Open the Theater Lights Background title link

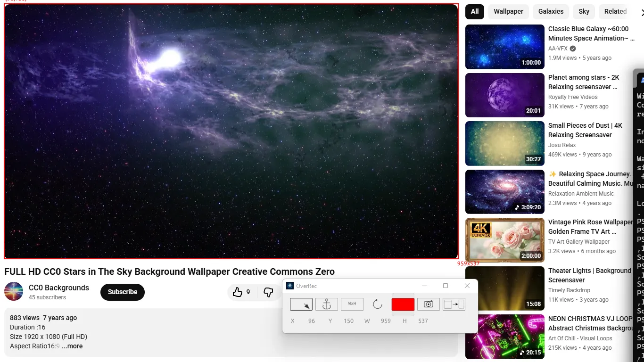pyautogui.click(x=590, y=275)
